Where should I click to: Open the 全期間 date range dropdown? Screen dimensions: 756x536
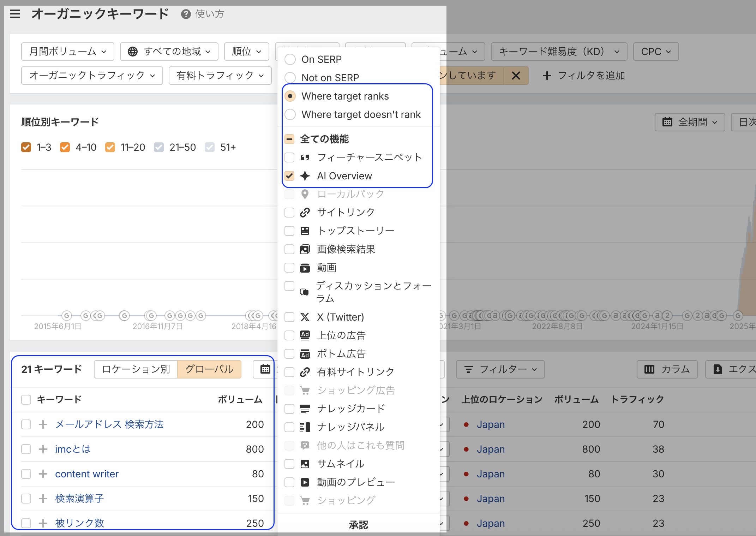690,122
